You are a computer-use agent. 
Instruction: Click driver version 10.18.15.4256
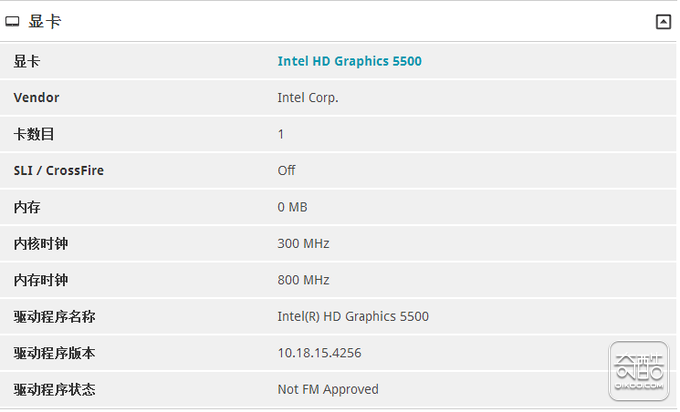(x=320, y=353)
